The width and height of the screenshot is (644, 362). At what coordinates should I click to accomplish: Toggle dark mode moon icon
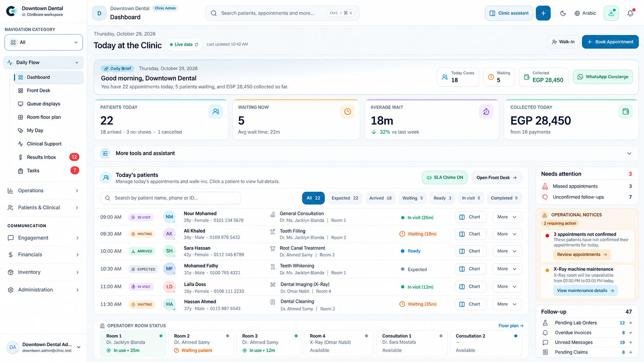(563, 13)
